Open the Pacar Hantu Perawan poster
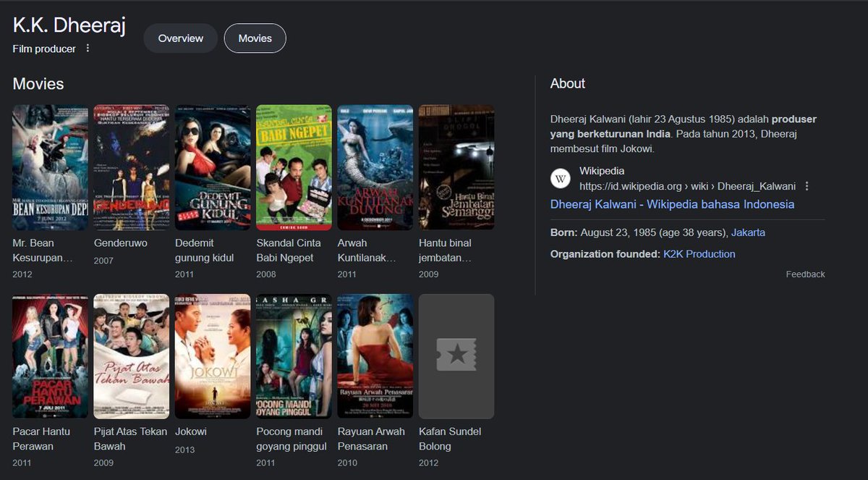The width and height of the screenshot is (868, 480). point(51,356)
